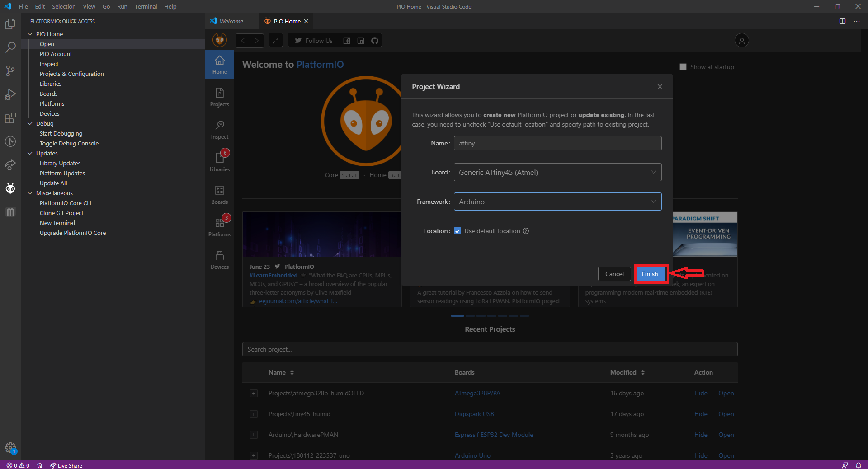
Task: Cancel the Project Wizard
Action: coord(614,274)
